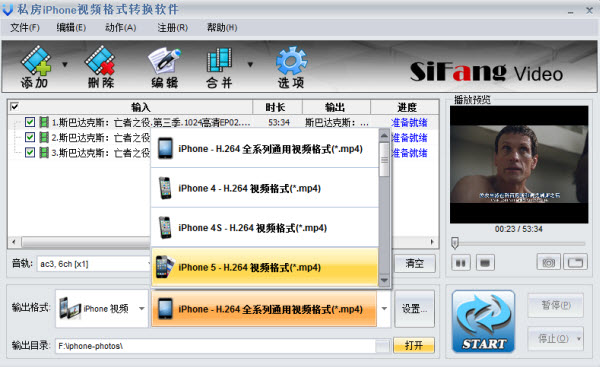Click right arrow of file list horizontal scrollbar
The width and height of the screenshot is (600, 367).
tap(432, 242)
